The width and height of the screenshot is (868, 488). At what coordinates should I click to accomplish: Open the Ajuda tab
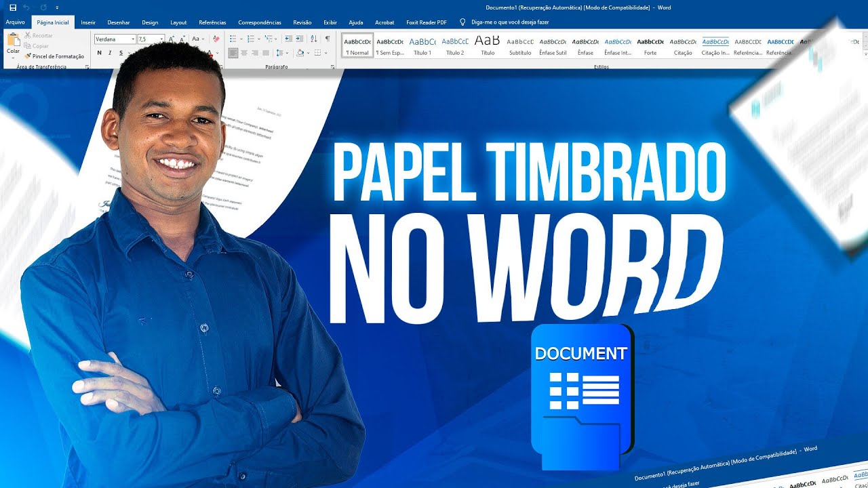(x=356, y=22)
